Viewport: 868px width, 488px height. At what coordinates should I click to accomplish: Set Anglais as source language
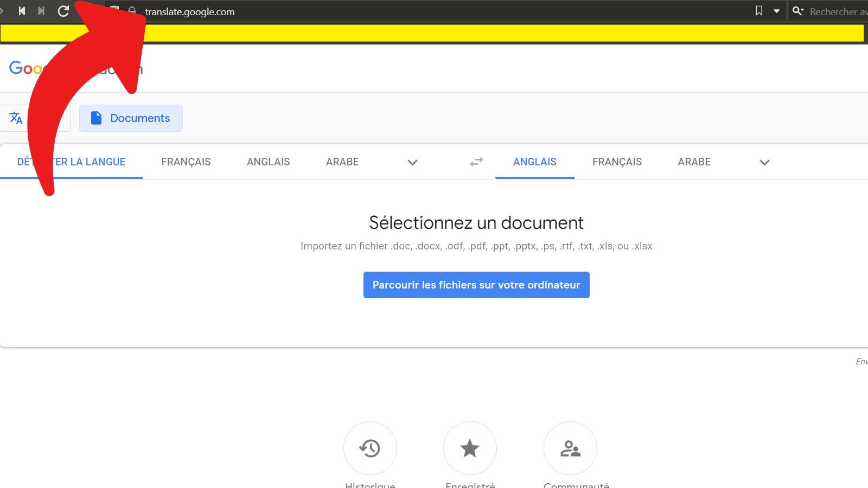point(268,162)
